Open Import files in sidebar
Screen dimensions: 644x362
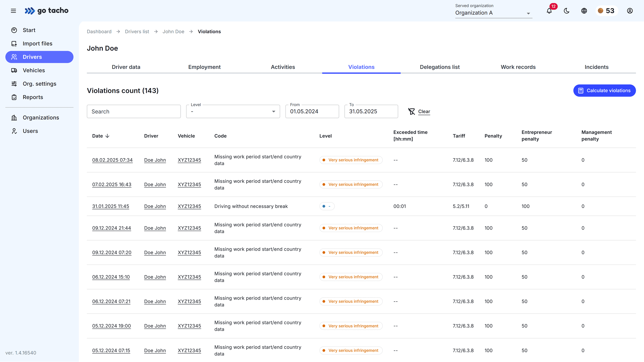coord(38,43)
